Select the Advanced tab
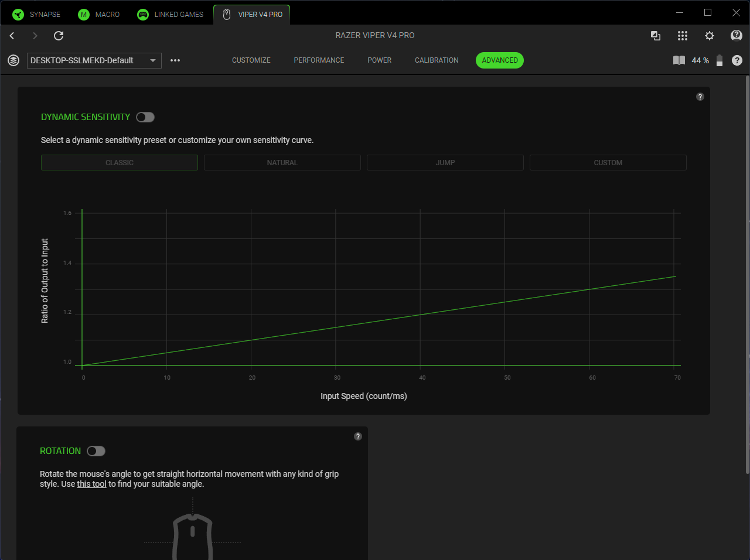 point(500,60)
